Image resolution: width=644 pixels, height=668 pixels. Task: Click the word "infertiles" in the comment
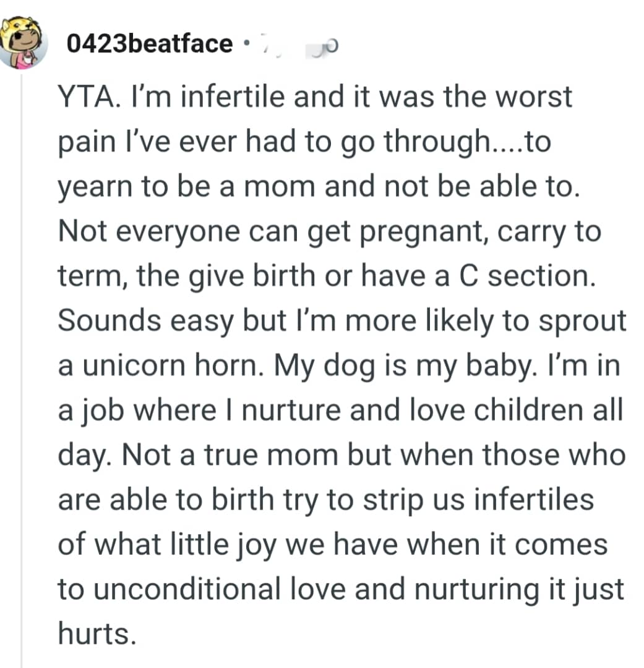[x=531, y=500]
